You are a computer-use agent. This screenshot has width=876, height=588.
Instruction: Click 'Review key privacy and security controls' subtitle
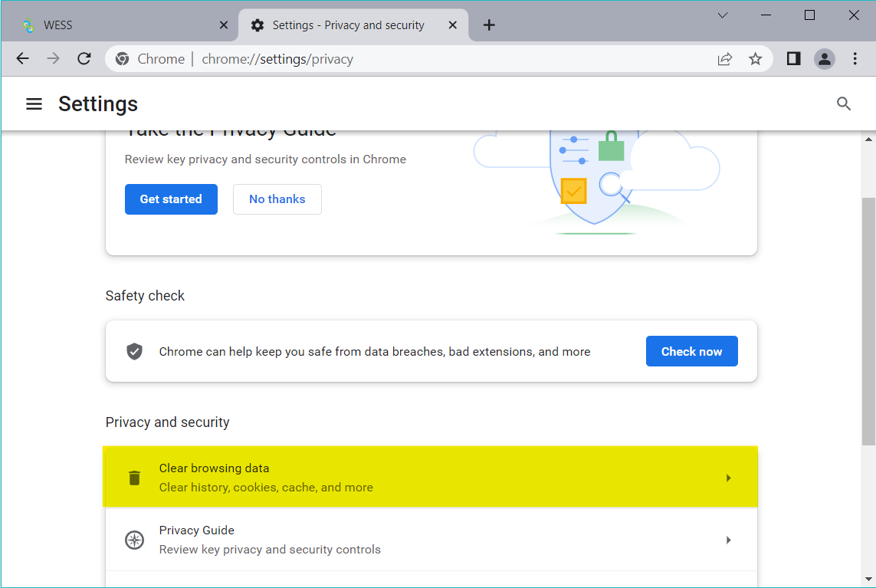point(270,550)
